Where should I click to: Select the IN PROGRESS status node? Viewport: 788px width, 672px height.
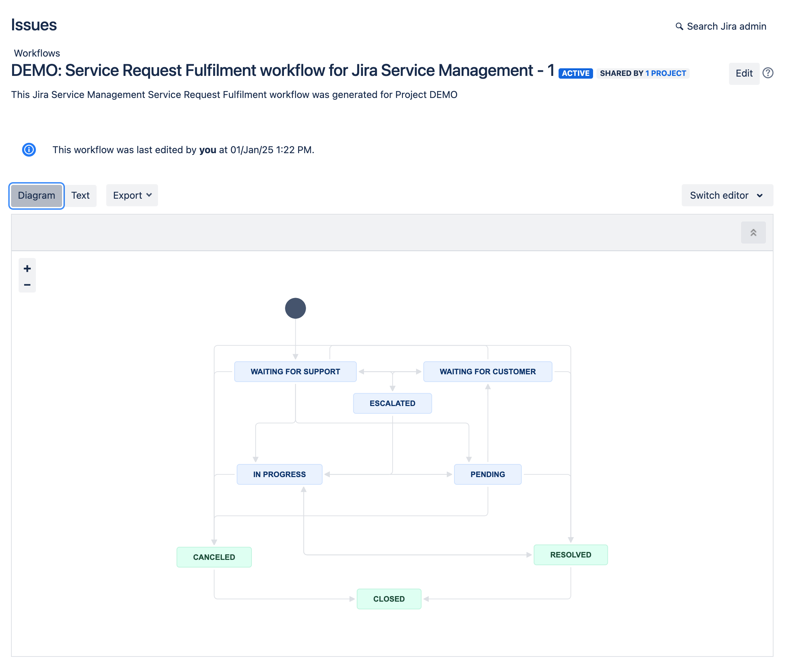(x=279, y=474)
